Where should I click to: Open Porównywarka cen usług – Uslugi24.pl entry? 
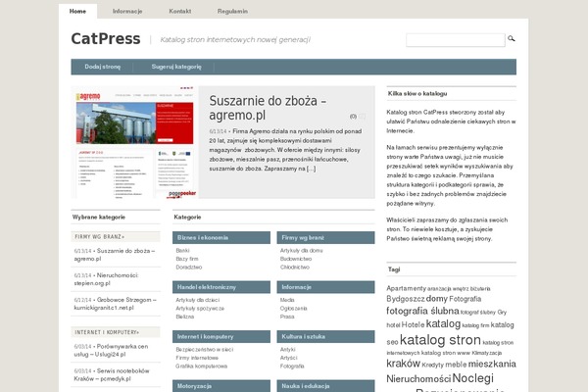pyautogui.click(x=111, y=351)
